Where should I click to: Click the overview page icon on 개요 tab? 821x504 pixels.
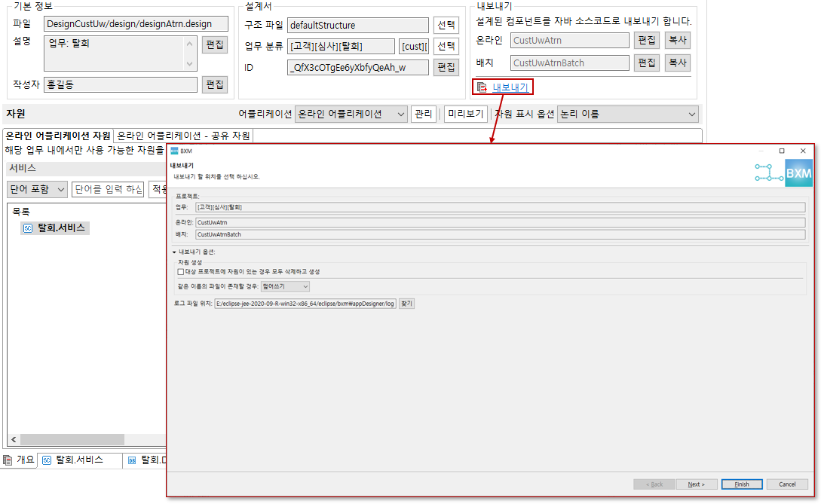[x=8, y=460]
